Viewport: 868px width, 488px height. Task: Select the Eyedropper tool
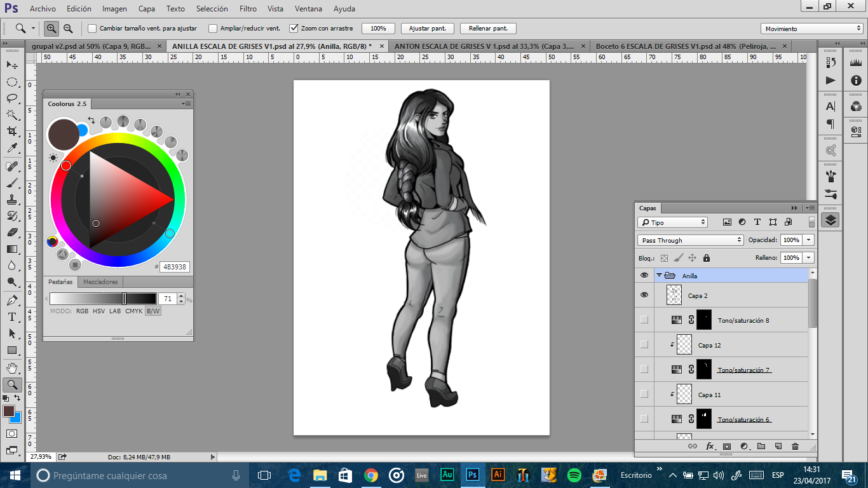12,148
